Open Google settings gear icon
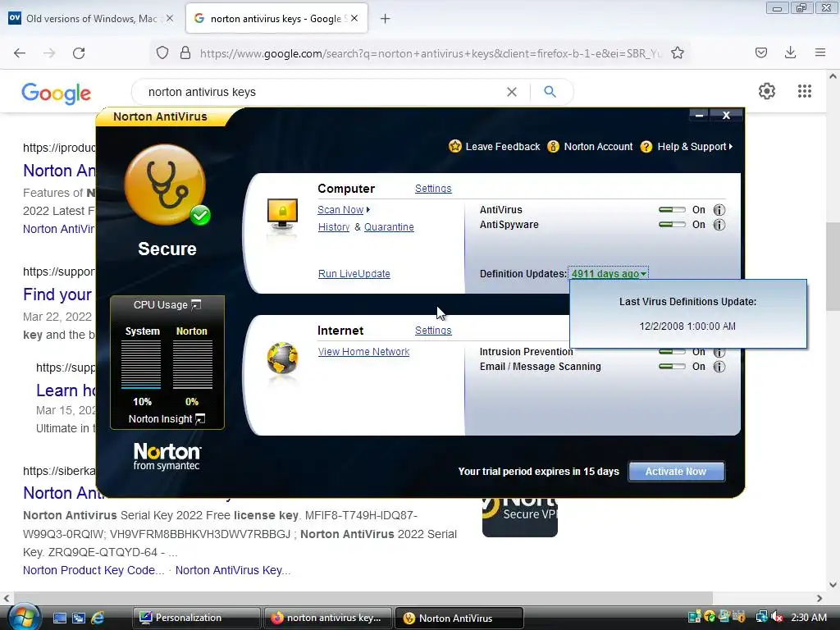The image size is (840, 630). point(767,91)
